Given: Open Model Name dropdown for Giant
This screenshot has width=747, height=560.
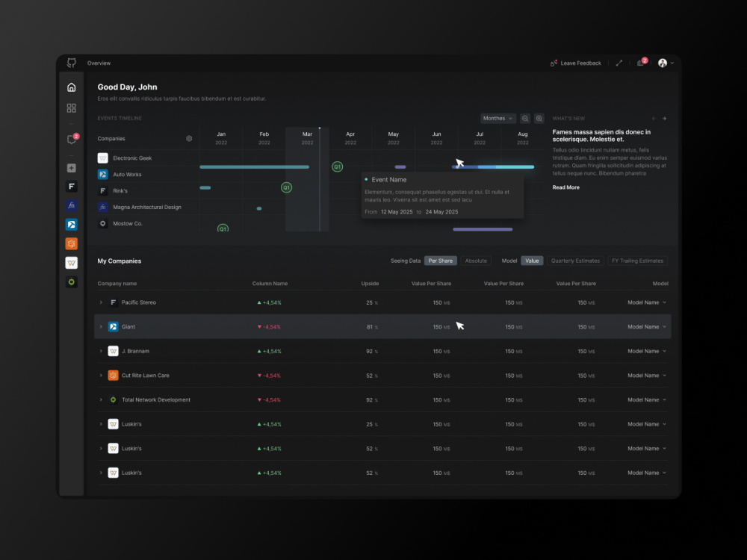Looking at the screenshot, I should [647, 327].
